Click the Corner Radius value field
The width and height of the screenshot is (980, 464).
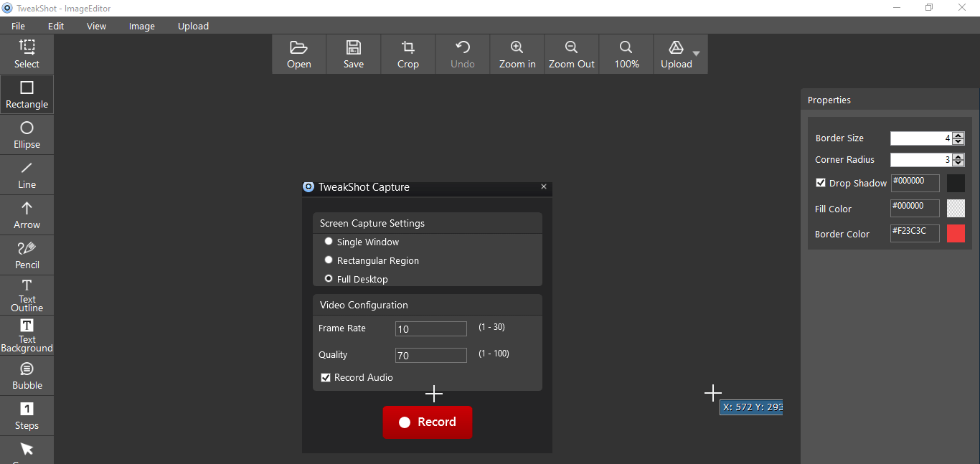coord(921,160)
